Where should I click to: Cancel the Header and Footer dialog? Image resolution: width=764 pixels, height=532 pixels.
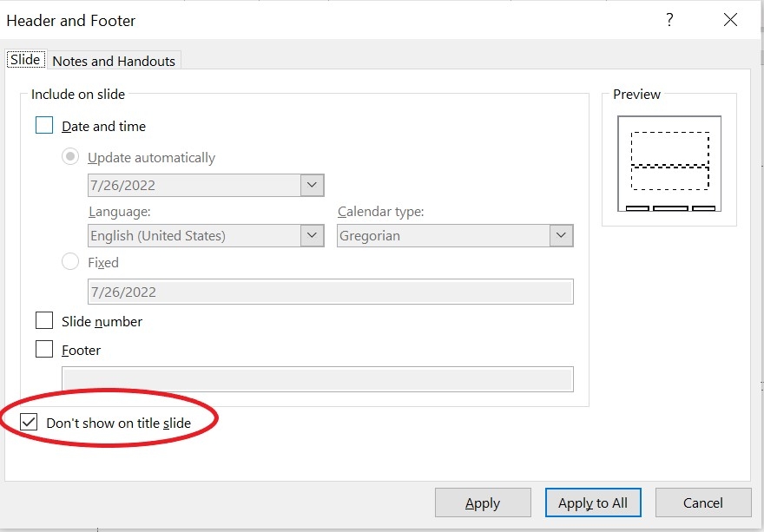tap(703, 502)
